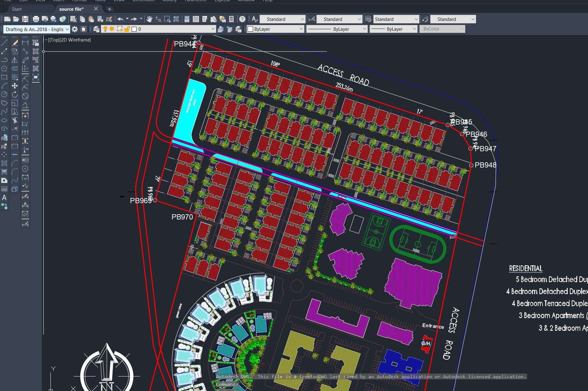Select the Erase tool
The width and height of the screenshot is (588, 391).
coord(15,43)
